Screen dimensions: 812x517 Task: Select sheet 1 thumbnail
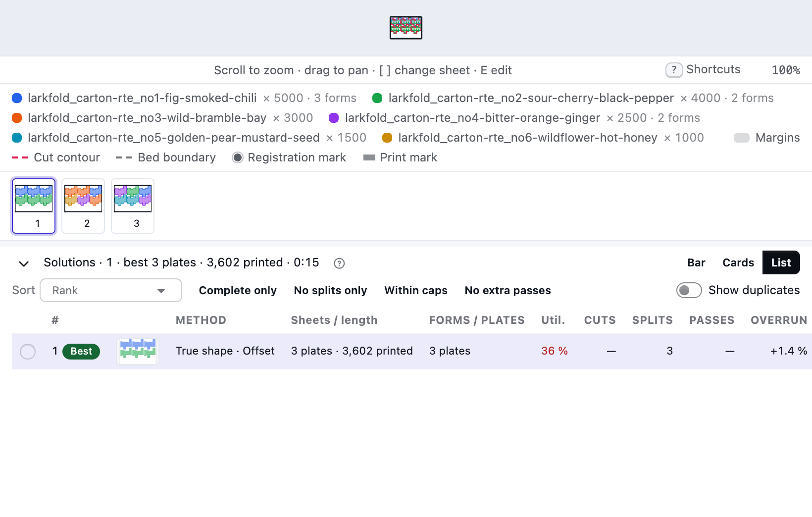click(x=34, y=206)
